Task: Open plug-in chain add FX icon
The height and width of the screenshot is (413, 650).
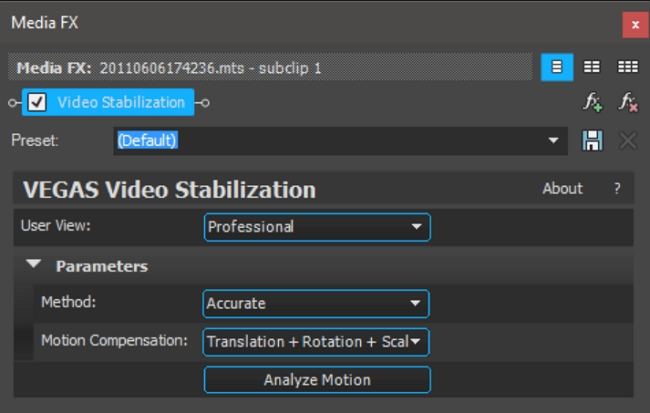Action: point(593,102)
